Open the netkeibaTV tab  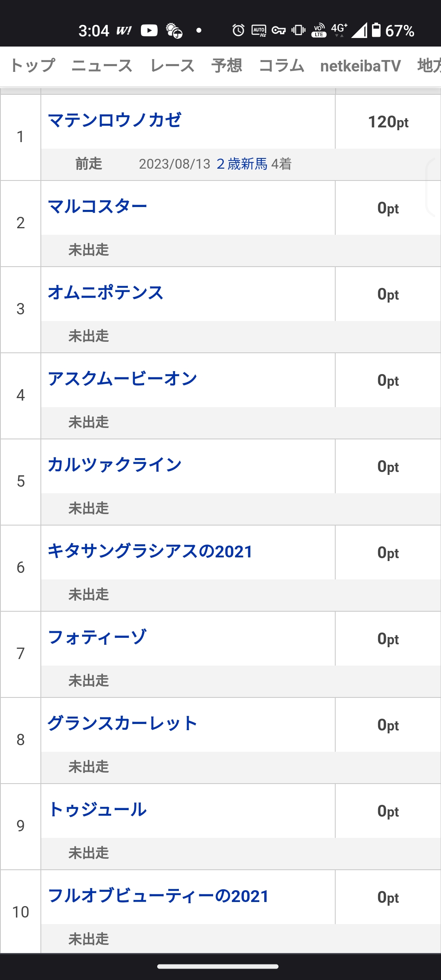pos(360,66)
